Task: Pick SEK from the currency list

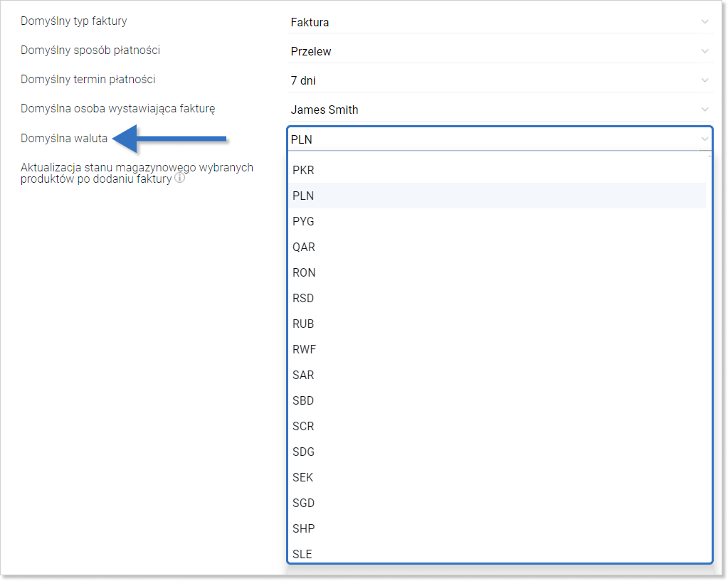Action: pyautogui.click(x=497, y=477)
